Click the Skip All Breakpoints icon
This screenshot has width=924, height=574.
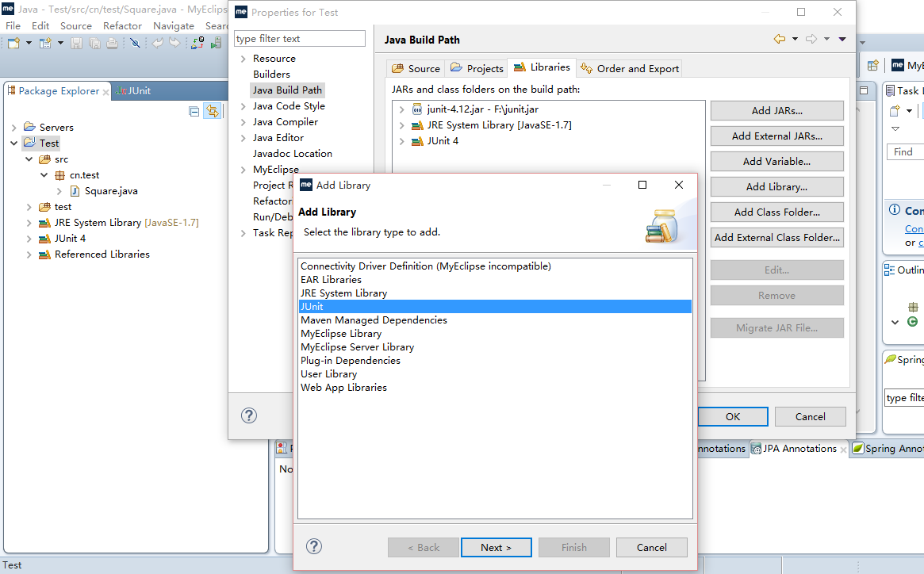(x=135, y=43)
